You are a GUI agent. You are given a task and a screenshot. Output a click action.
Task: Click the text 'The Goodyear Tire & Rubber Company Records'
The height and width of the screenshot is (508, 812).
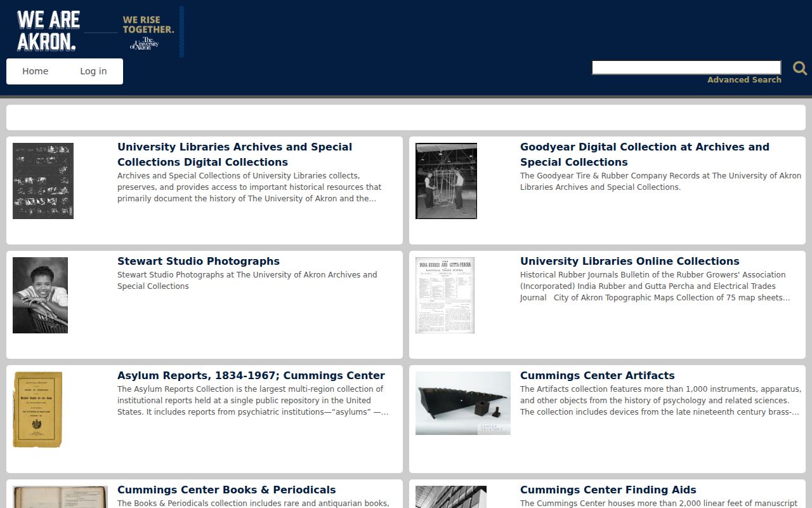point(660,182)
